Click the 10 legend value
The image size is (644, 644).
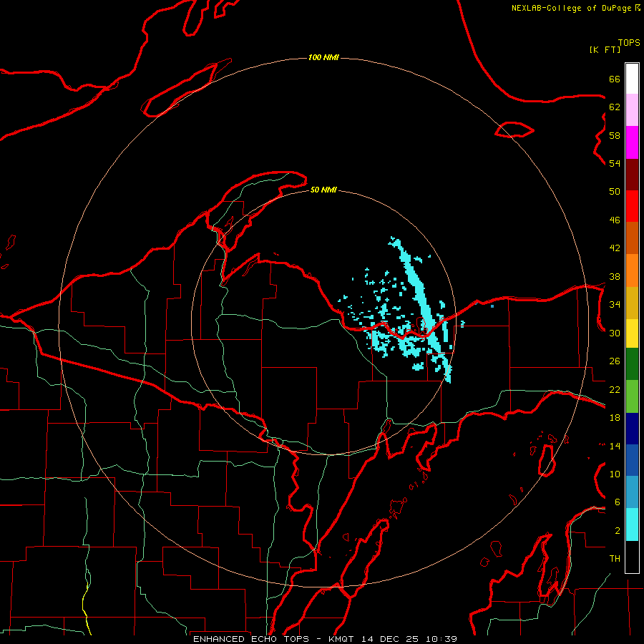615,474
